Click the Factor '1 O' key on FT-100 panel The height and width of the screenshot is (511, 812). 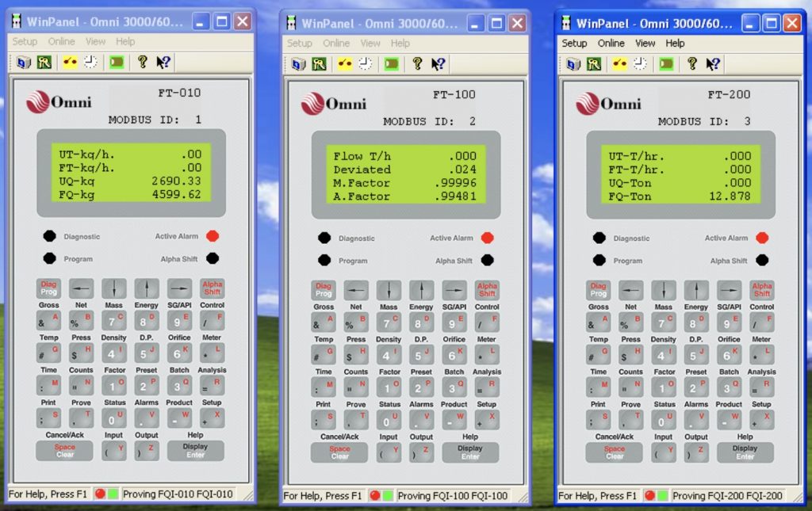(x=389, y=387)
